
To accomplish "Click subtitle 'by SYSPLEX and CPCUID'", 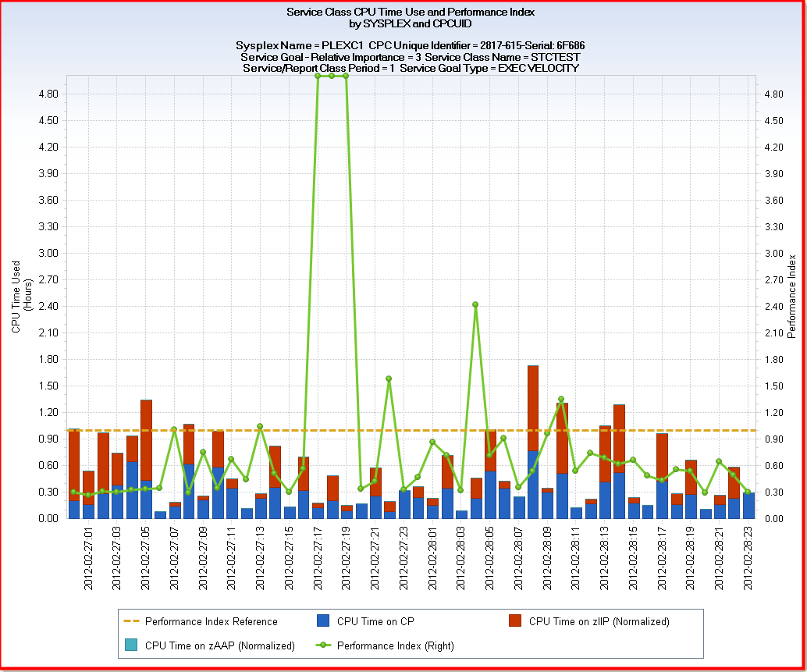I will tap(411, 23).
